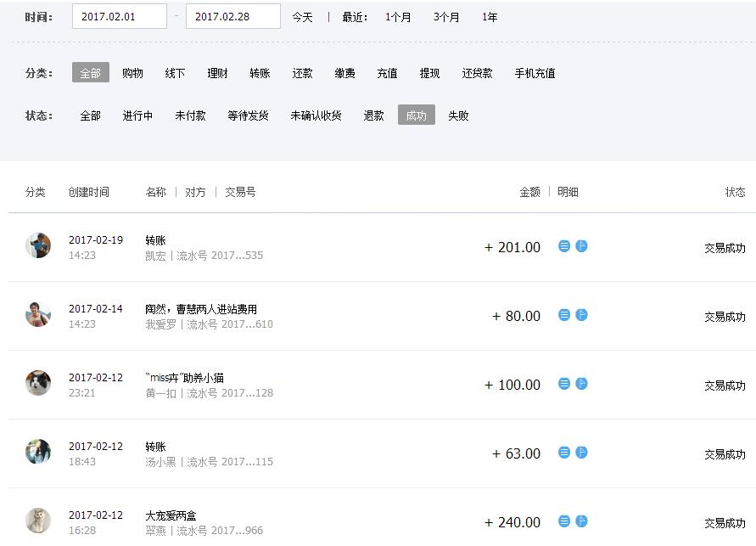
Task: Click the flag icon on +240.00 row
Action: pyautogui.click(x=581, y=521)
